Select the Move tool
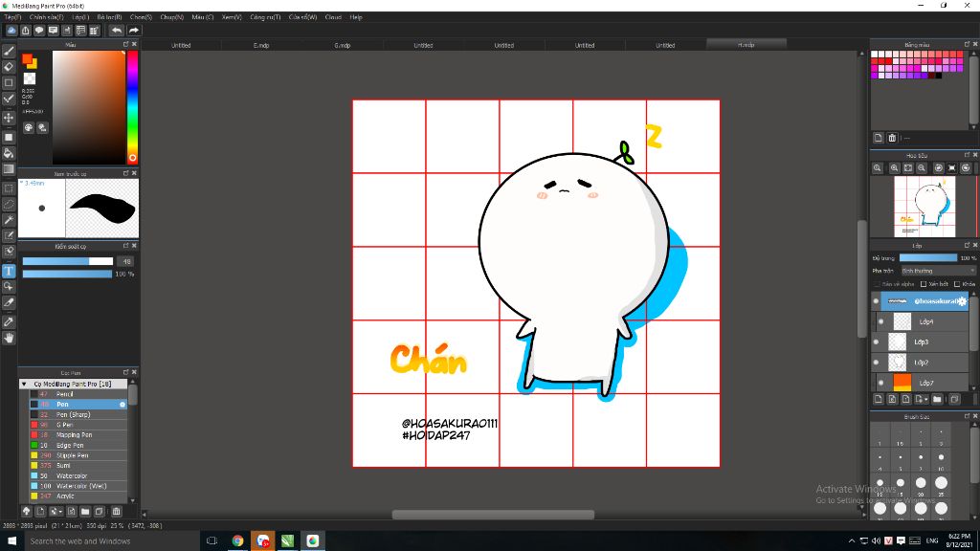This screenshot has width=980, height=551. tap(9, 118)
